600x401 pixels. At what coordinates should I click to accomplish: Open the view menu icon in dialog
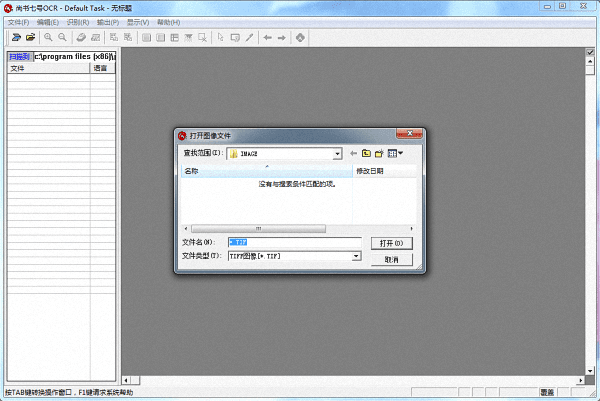[x=395, y=153]
